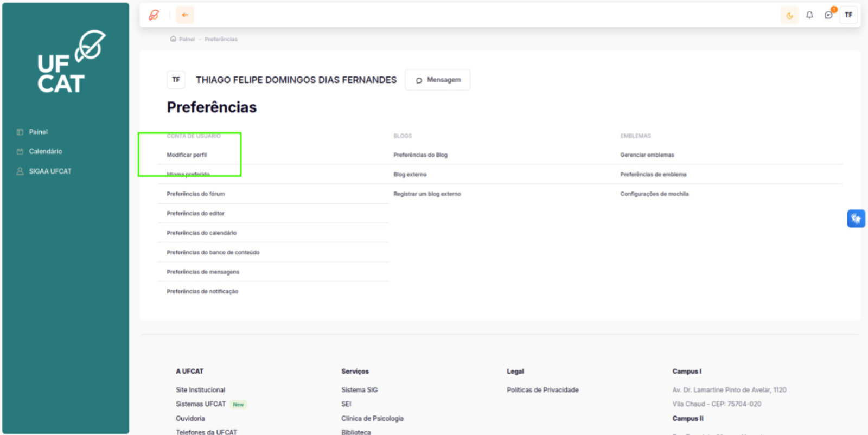Open SEI footer link
The image size is (868, 435).
point(346,404)
